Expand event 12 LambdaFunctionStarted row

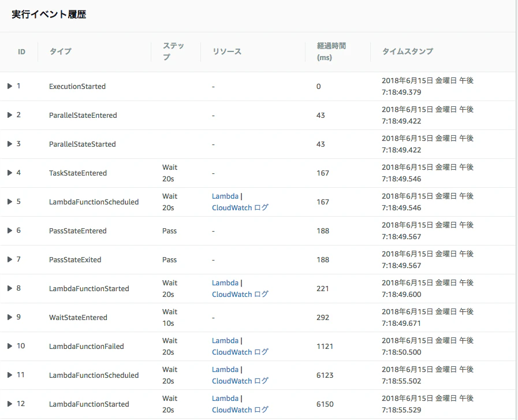pyautogui.click(x=10, y=404)
